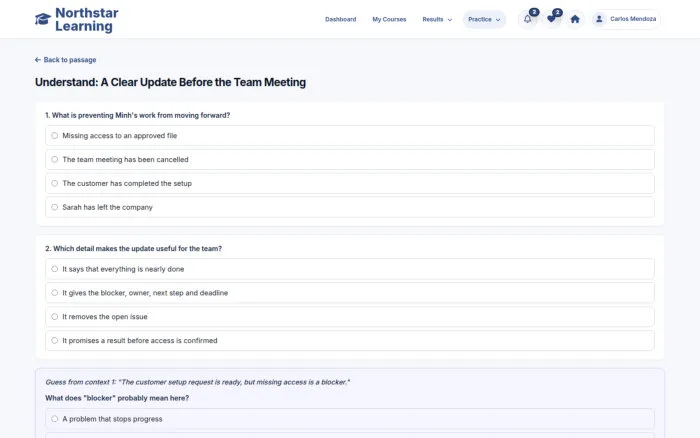Select 'Sarah has left the company'

[x=350, y=207]
